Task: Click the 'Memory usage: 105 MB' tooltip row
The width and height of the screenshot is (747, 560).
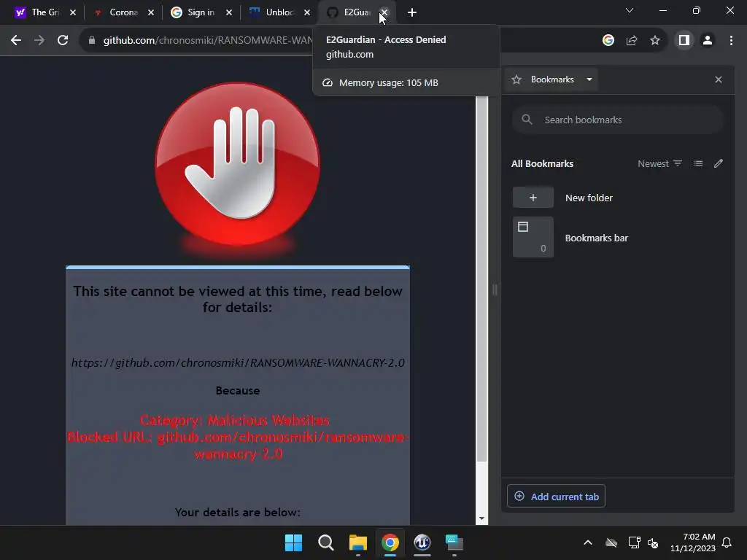Action: pyautogui.click(x=406, y=83)
